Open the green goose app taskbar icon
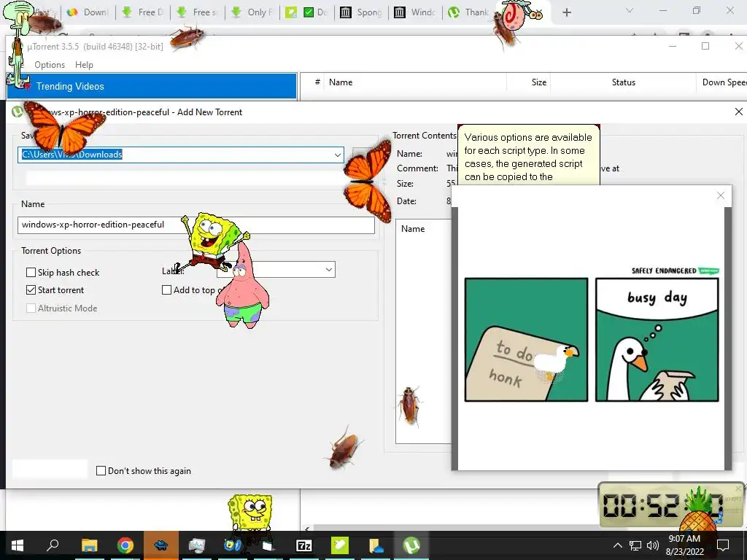Image resolution: width=747 pixels, height=560 pixels. 340,545
